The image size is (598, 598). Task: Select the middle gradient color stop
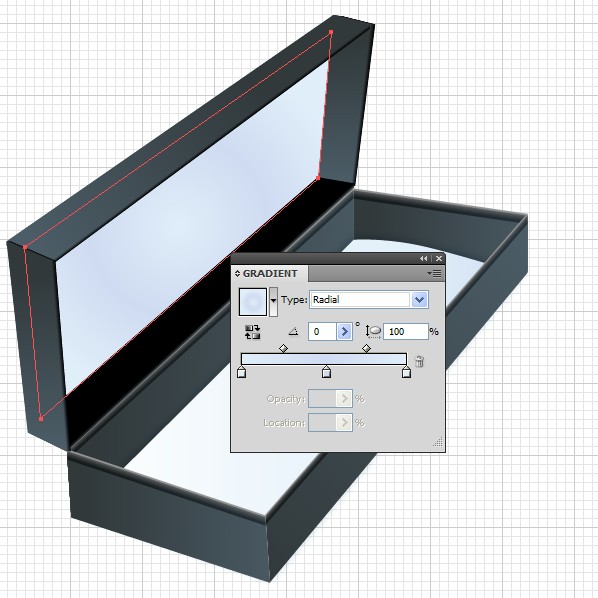(326, 372)
